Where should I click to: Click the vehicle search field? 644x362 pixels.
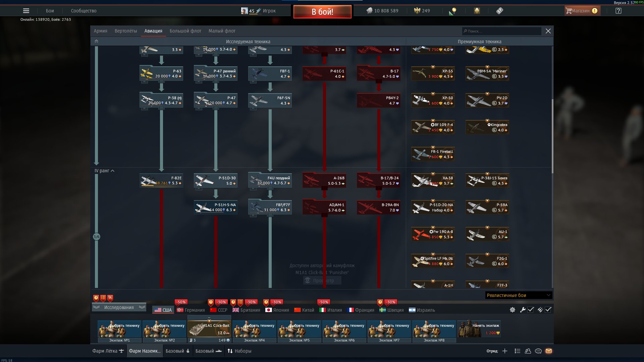pos(501,31)
